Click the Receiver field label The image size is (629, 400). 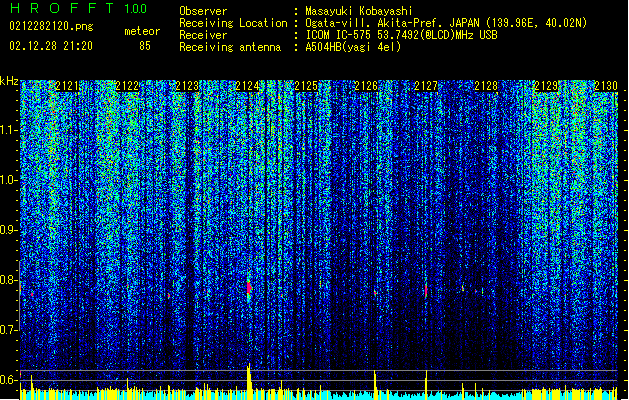click(203, 35)
